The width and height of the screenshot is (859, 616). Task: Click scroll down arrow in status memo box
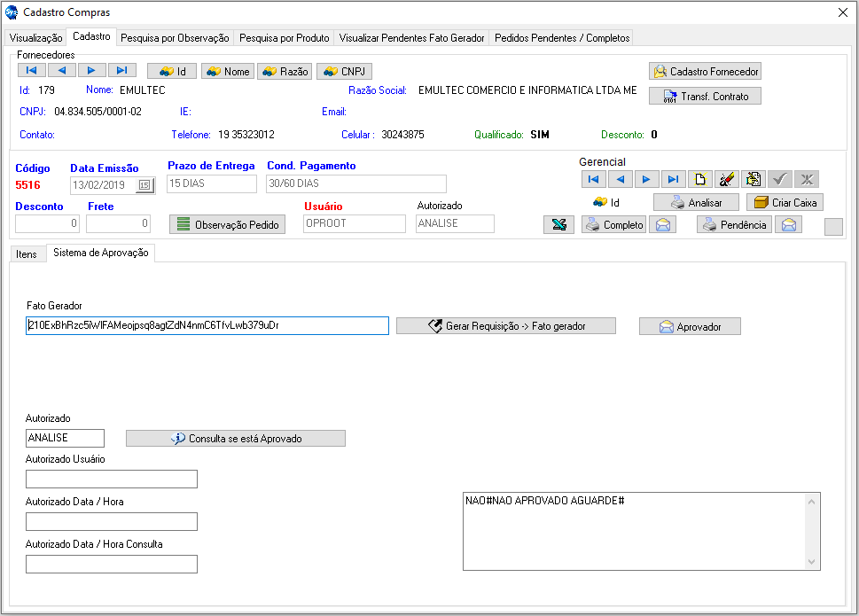810,562
